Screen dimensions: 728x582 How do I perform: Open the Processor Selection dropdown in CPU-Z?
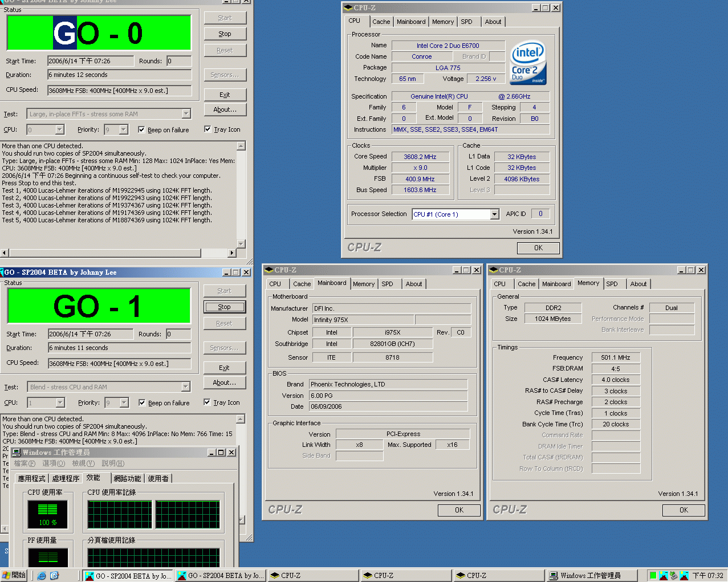click(x=494, y=214)
